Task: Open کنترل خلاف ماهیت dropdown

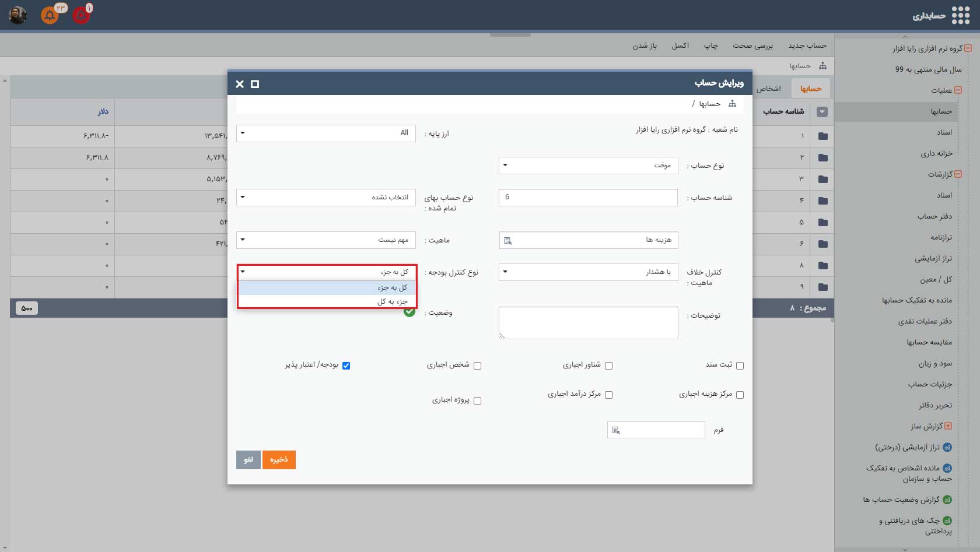Action: pyautogui.click(x=589, y=272)
